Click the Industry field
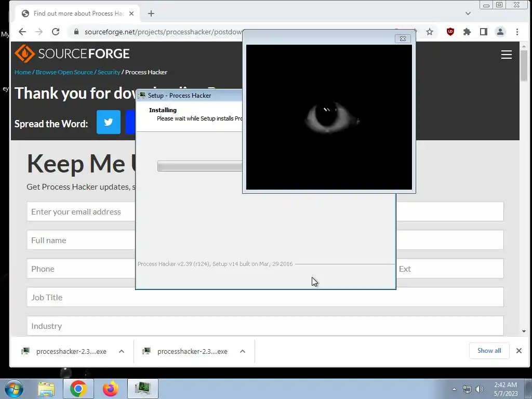This screenshot has height=399, width=532. (x=265, y=326)
